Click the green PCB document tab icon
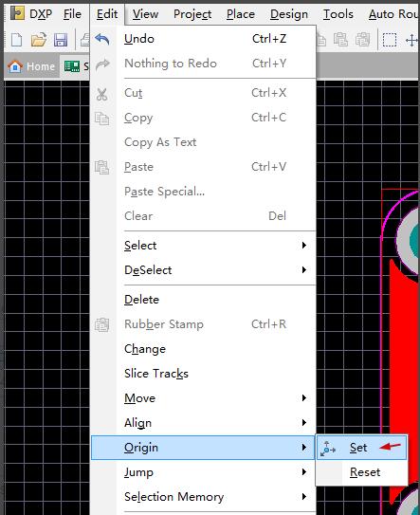 pyautogui.click(x=72, y=66)
